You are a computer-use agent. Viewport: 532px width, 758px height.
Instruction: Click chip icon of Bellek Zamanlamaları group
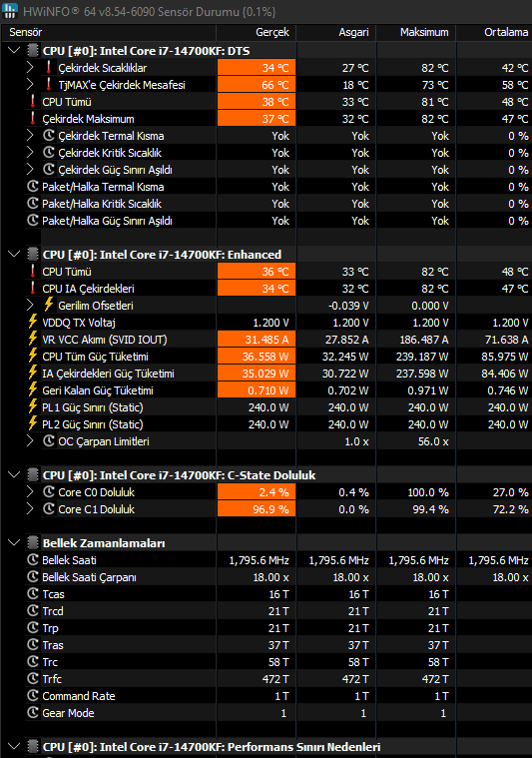click(33, 542)
